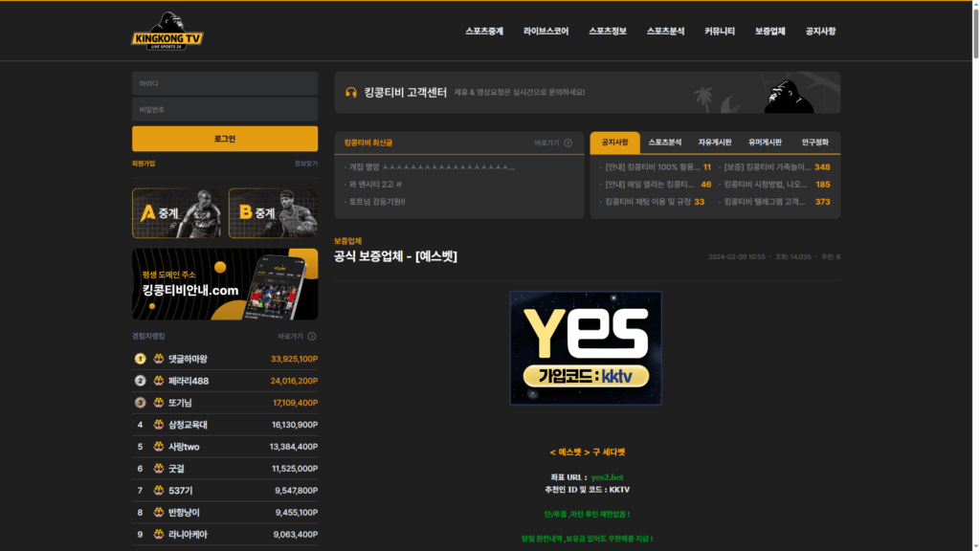
Task: Click the level badge icon beside 또기님
Action: 159,403
